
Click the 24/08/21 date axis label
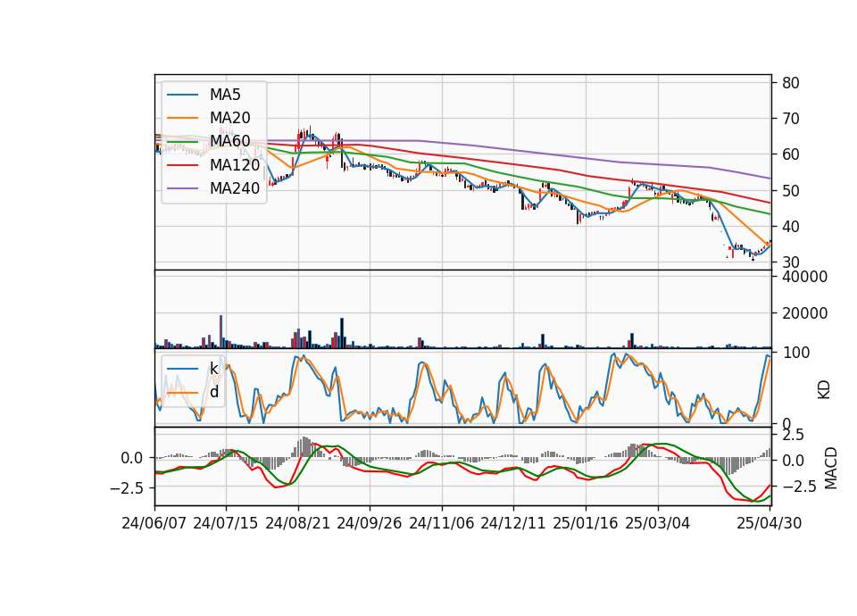click(x=298, y=523)
